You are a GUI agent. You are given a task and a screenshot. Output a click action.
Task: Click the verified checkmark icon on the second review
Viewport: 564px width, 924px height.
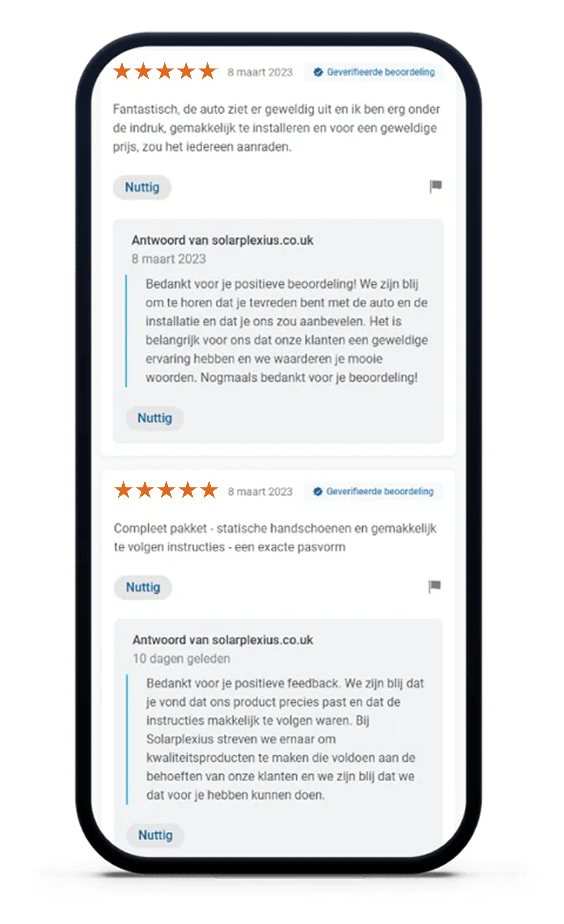click(318, 491)
